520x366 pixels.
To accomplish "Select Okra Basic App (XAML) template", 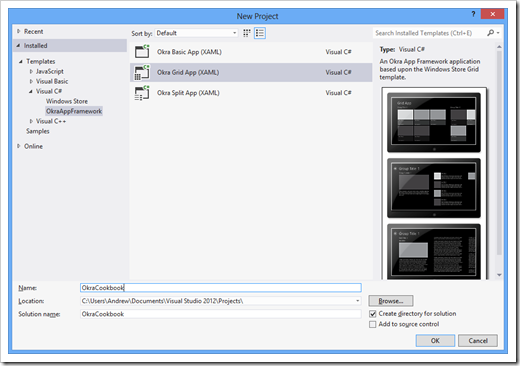I will click(x=251, y=52).
